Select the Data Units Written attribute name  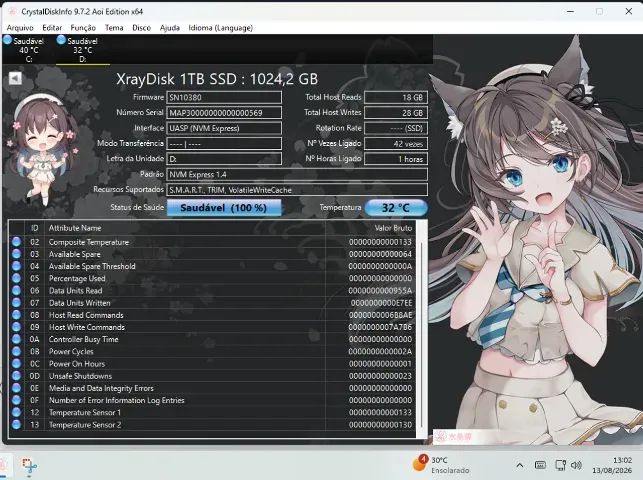(80, 303)
